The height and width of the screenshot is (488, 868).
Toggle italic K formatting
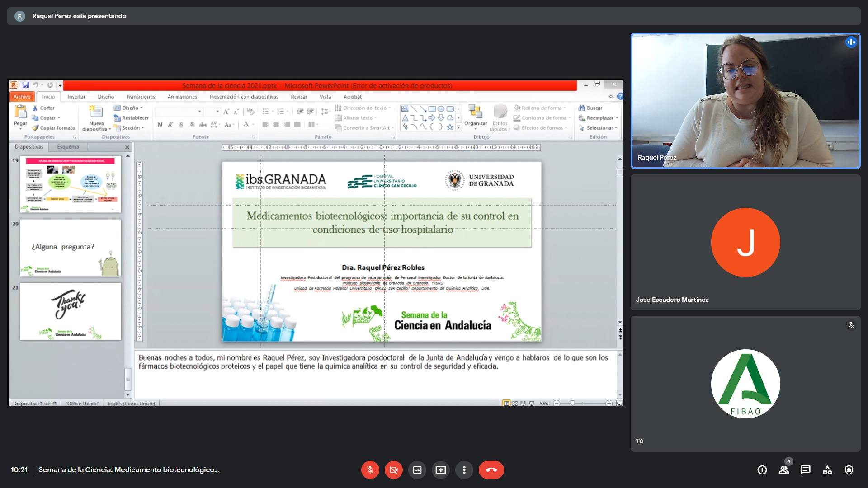[x=170, y=125]
